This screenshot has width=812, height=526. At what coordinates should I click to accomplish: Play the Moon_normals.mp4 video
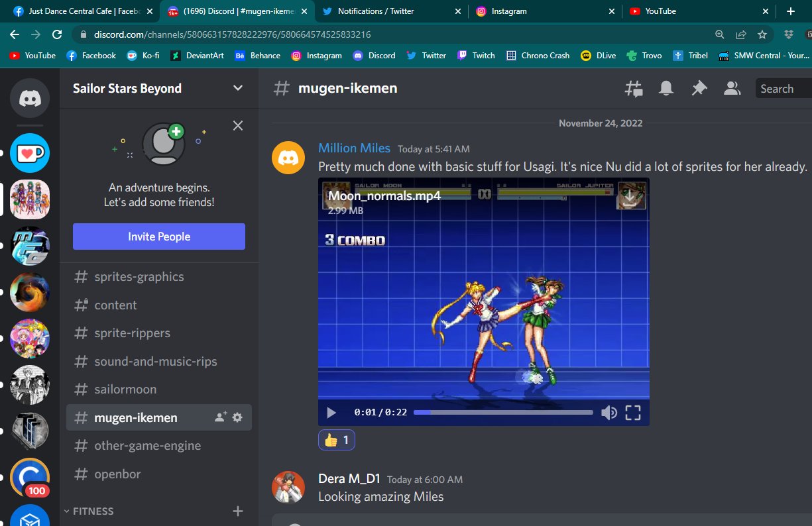(x=331, y=412)
